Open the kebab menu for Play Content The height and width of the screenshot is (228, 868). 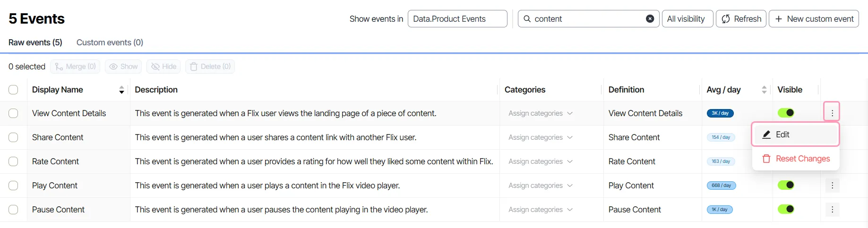833,186
